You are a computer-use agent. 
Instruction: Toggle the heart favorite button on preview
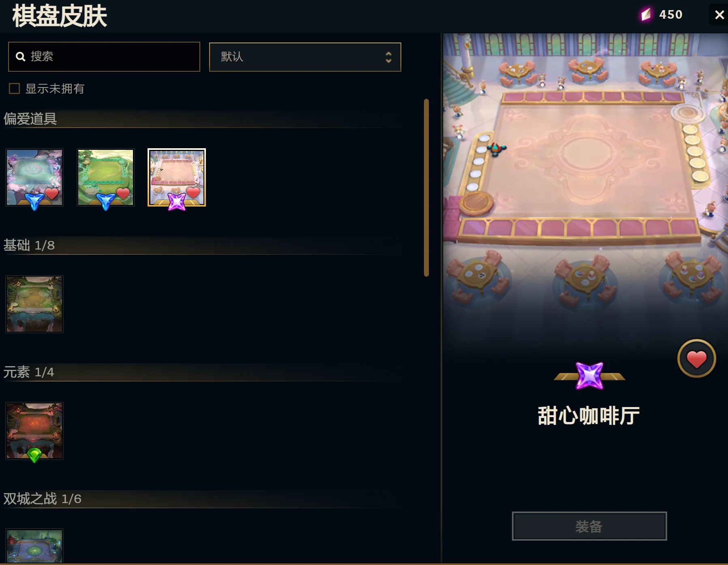pyautogui.click(x=696, y=359)
